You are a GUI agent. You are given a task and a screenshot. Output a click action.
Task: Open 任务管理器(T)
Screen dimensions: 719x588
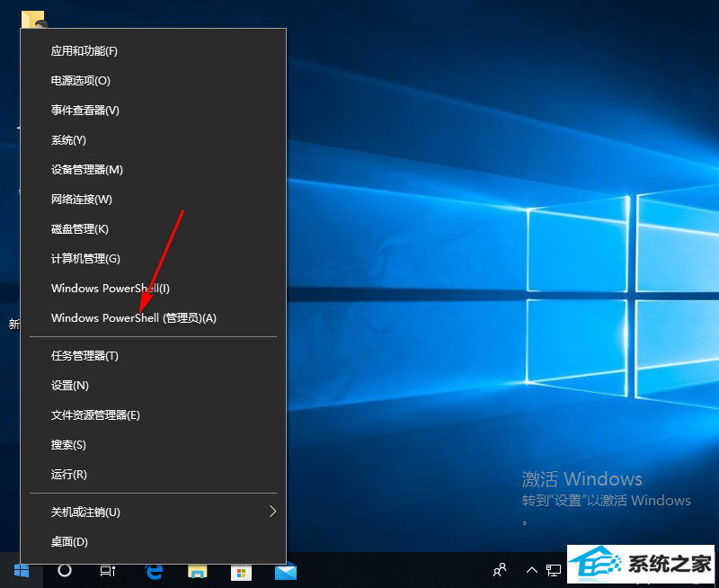coord(153,356)
